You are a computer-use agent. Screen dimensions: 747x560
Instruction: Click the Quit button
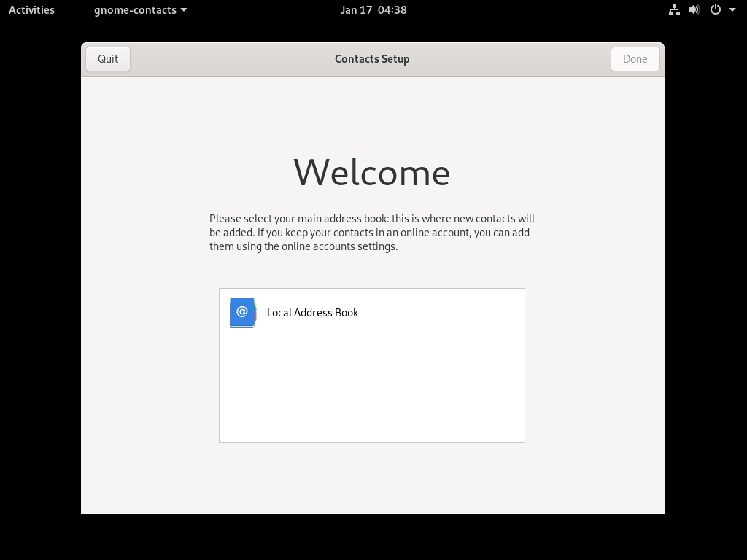click(108, 59)
